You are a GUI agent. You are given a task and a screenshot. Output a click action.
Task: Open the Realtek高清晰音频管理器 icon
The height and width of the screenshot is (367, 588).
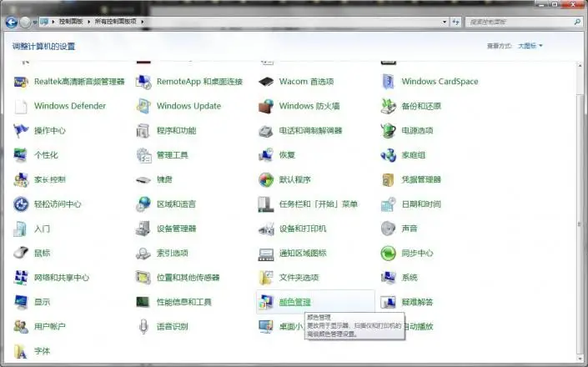coord(21,82)
